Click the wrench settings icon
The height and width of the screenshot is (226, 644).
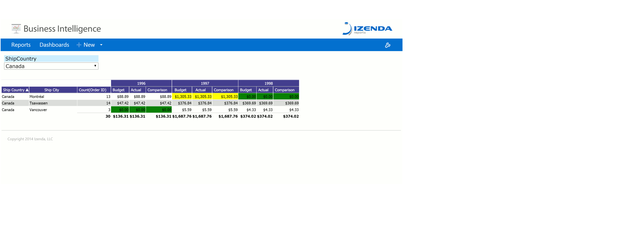(x=388, y=45)
